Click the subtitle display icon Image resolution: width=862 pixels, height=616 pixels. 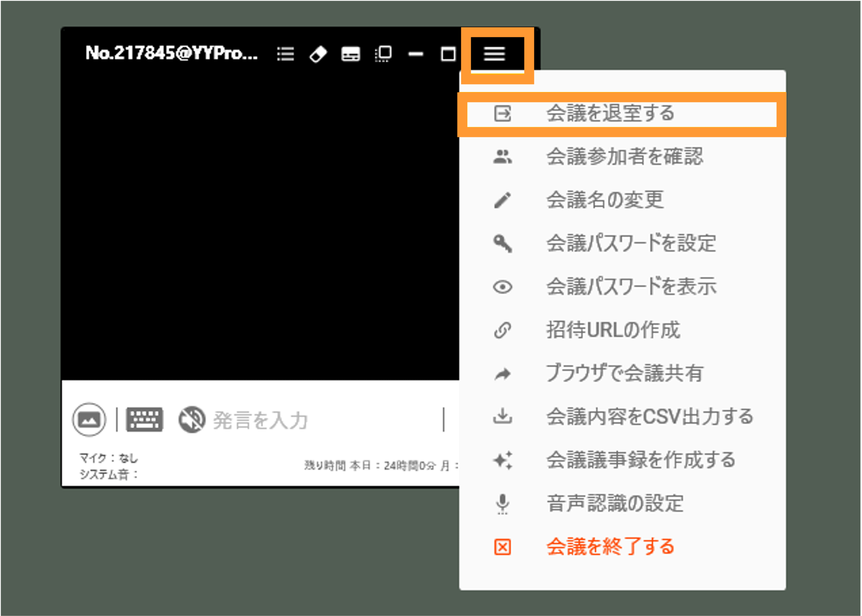[x=350, y=54]
